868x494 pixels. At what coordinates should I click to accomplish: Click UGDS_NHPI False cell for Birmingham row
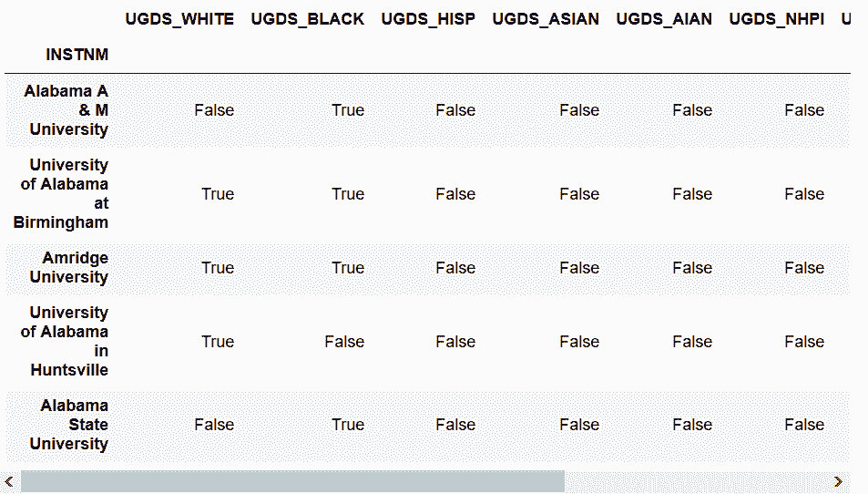804,194
